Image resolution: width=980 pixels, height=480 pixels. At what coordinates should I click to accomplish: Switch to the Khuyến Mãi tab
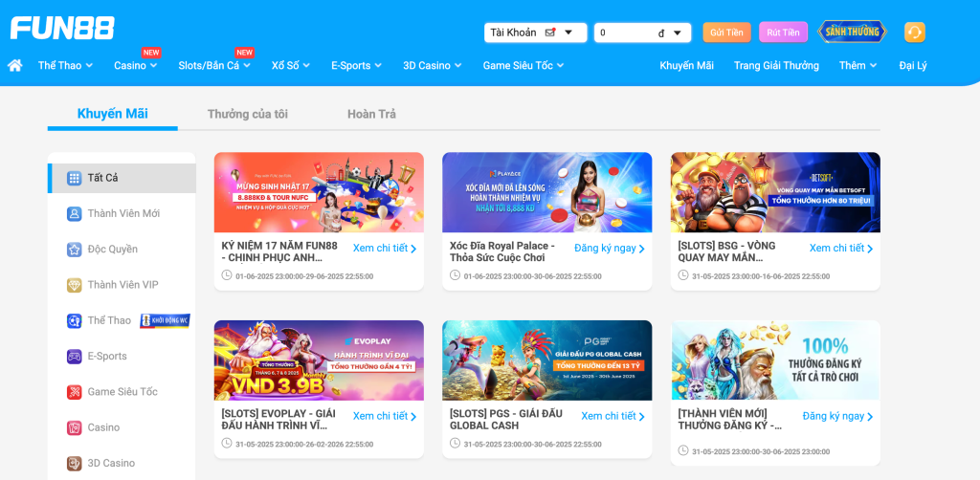tap(113, 114)
